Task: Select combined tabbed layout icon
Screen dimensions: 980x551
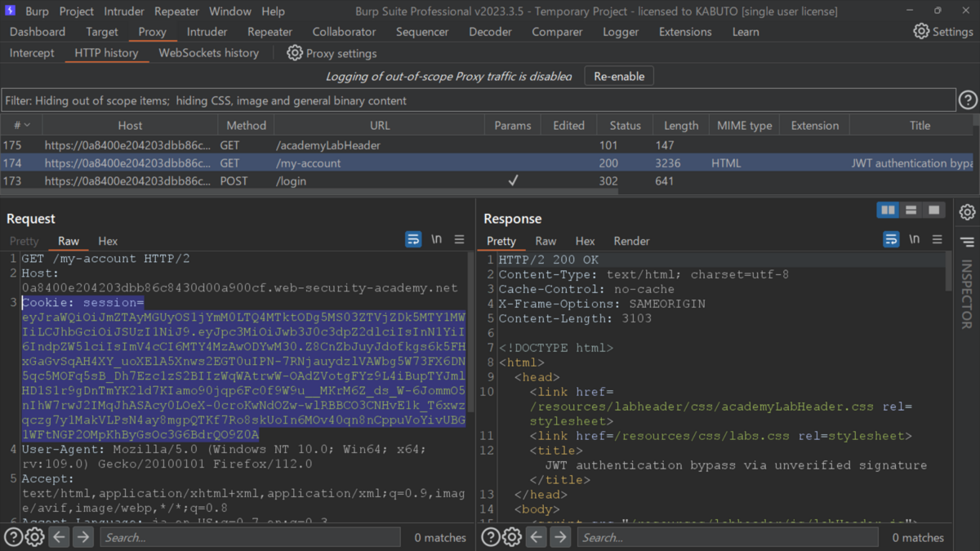Action: click(x=933, y=211)
